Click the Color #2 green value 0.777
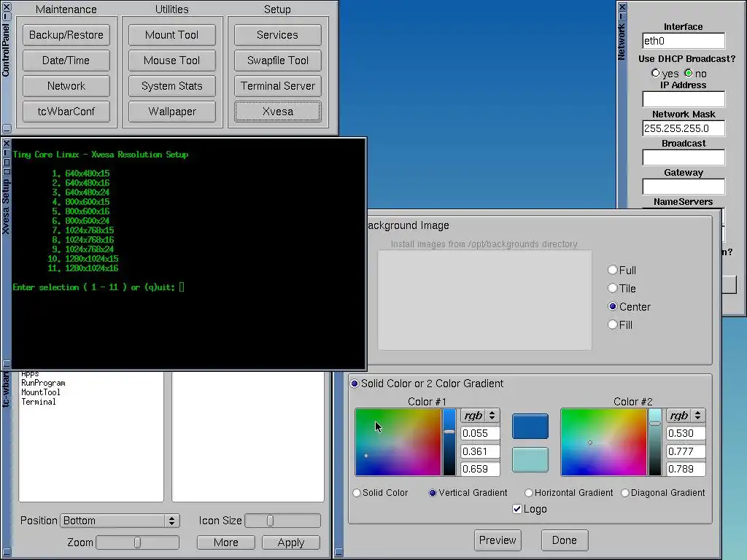 point(686,451)
